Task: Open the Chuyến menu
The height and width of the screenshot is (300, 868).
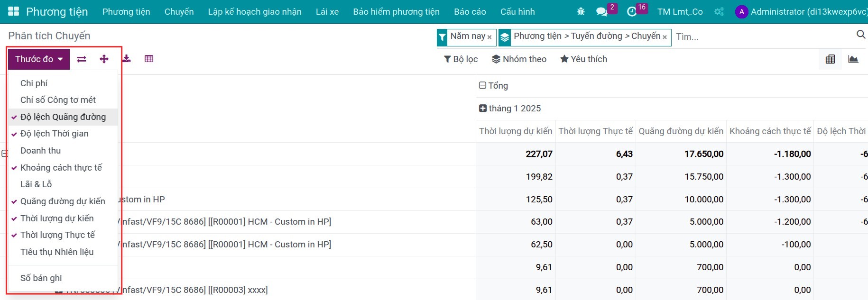Action: [x=179, y=12]
